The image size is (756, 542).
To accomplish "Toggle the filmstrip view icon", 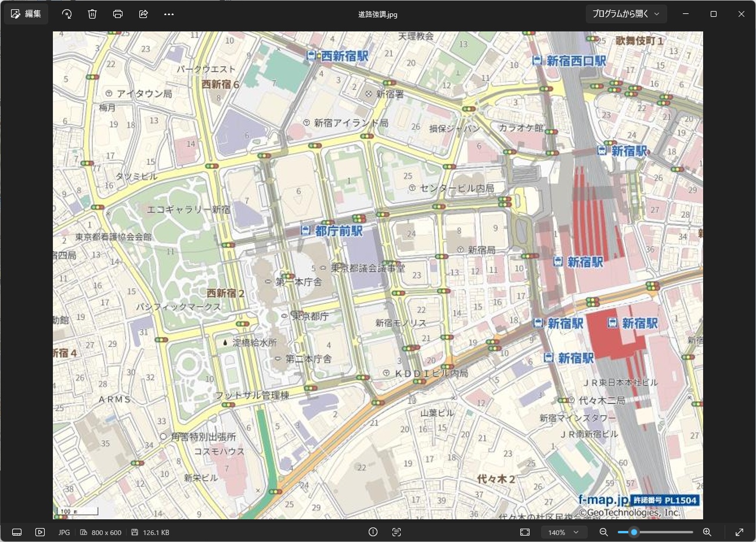I will tap(17, 532).
